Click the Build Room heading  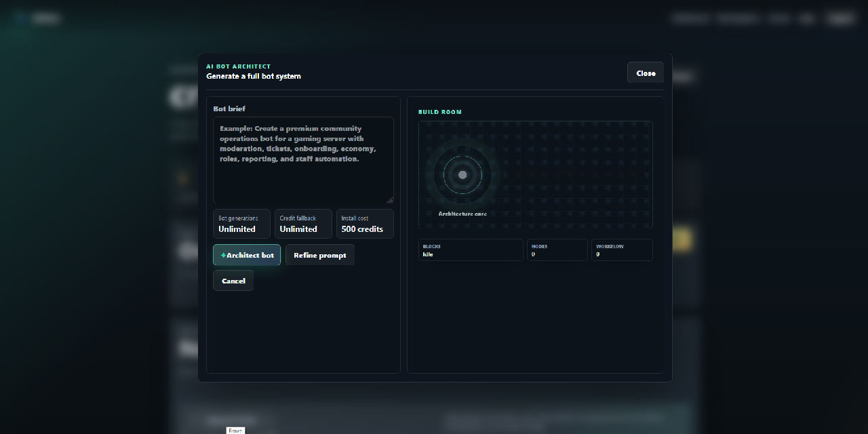(440, 112)
